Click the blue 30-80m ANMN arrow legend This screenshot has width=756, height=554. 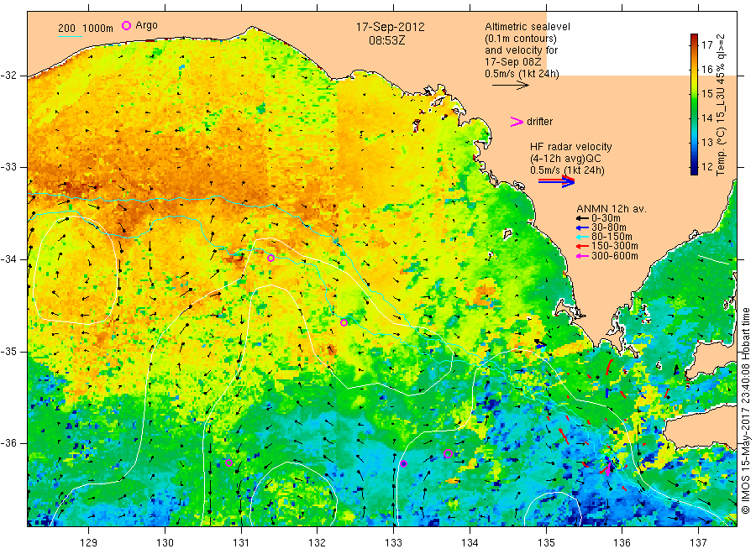(582, 227)
